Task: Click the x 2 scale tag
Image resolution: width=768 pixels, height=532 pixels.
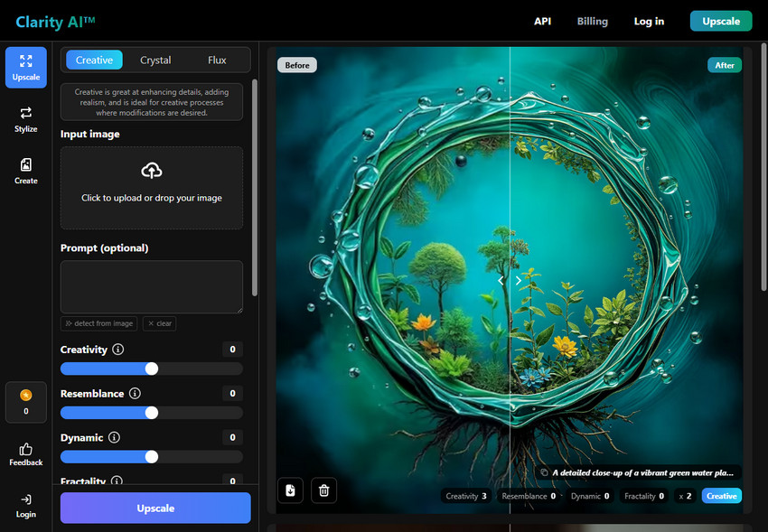Action: point(685,496)
